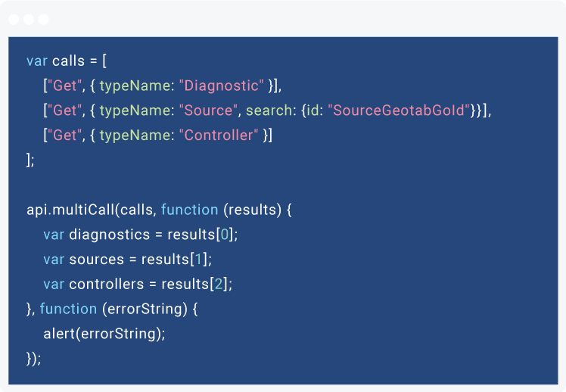Click the index 0 in results[0]
Screen dimensions: 566x392
click(x=223, y=235)
